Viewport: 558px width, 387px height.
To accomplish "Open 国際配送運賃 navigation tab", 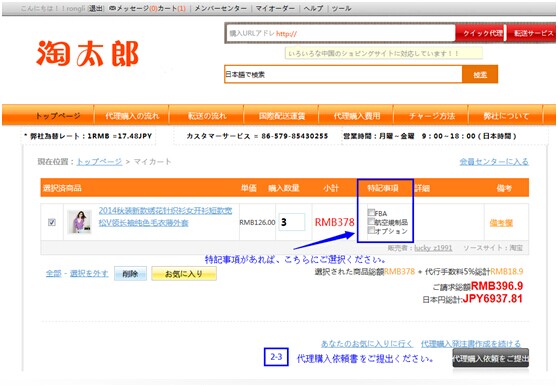I will 281,115.
